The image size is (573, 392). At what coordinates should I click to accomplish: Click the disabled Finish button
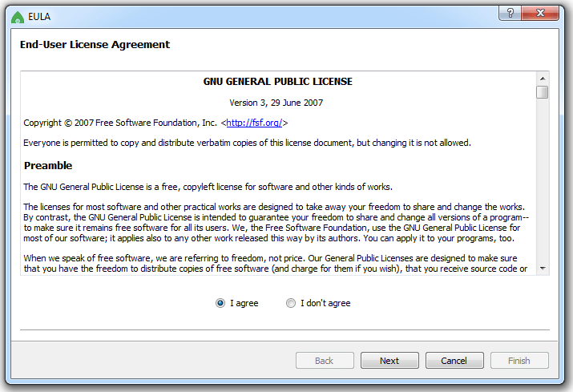click(x=519, y=361)
